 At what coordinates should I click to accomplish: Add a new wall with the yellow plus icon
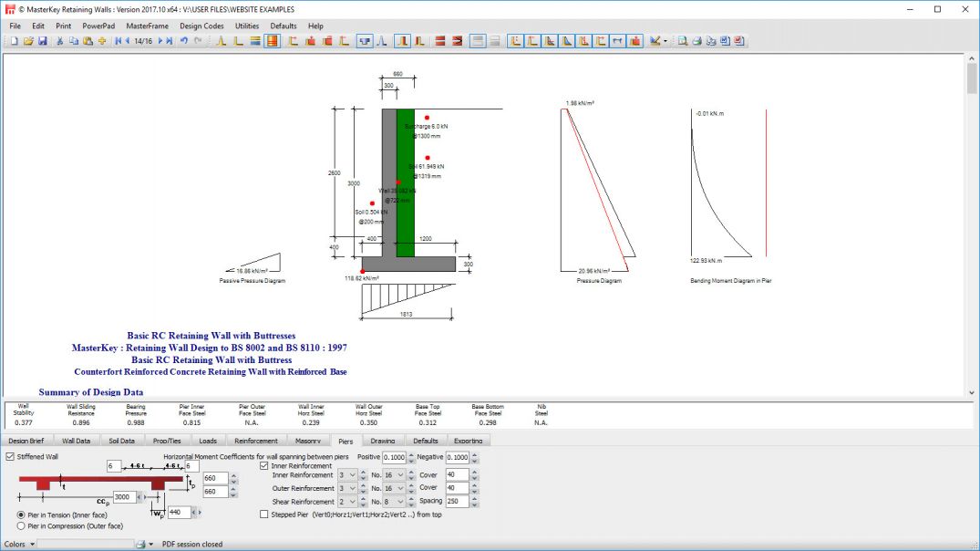click(102, 41)
